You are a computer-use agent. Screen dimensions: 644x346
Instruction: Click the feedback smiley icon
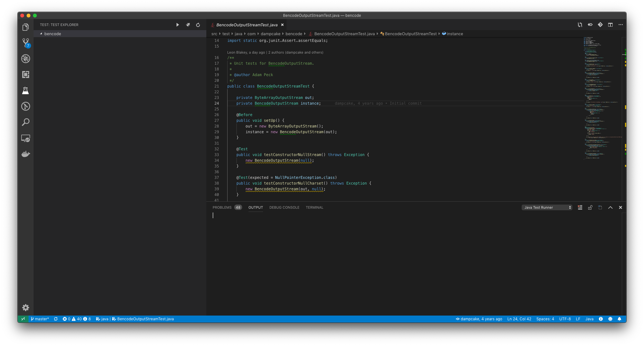(x=610, y=319)
